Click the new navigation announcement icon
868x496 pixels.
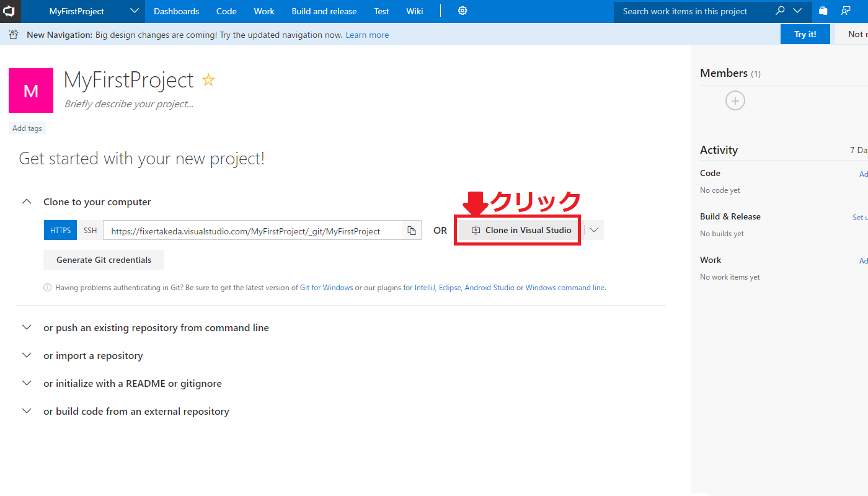13,35
